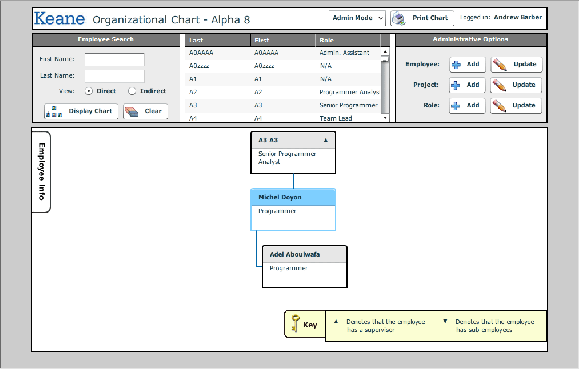
Task: Click the plus icon for Role Add
Action: [x=456, y=106]
